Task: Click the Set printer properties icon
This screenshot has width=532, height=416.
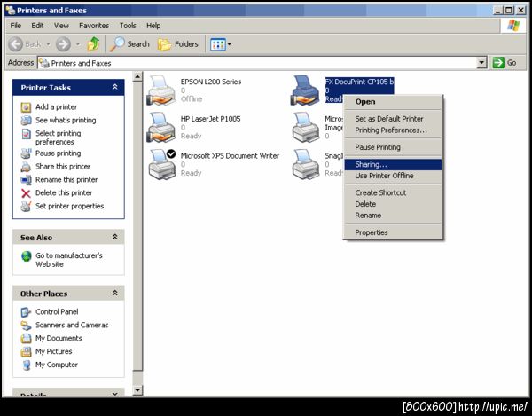Action: 26,207
